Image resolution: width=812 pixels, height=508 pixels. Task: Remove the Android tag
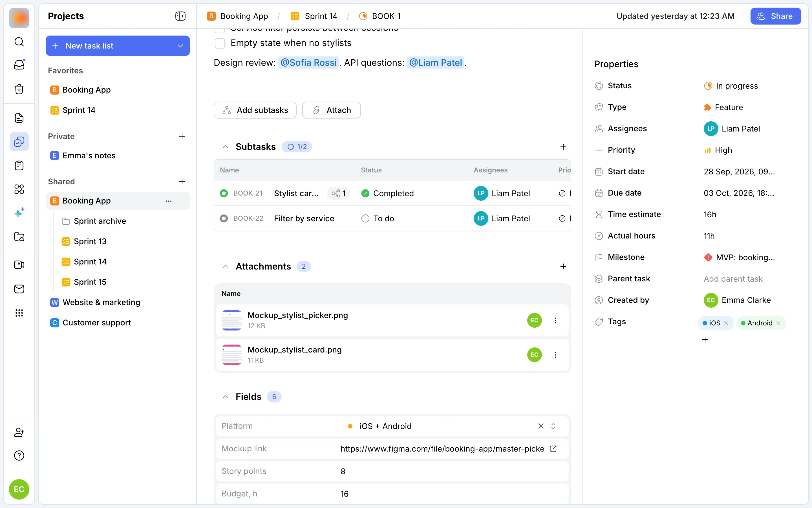778,323
